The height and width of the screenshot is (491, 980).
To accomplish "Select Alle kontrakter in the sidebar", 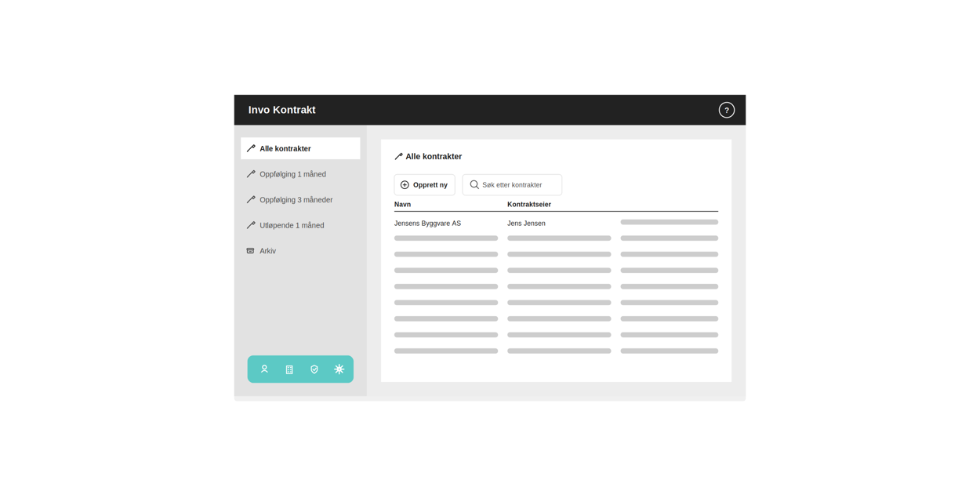I will click(x=300, y=148).
